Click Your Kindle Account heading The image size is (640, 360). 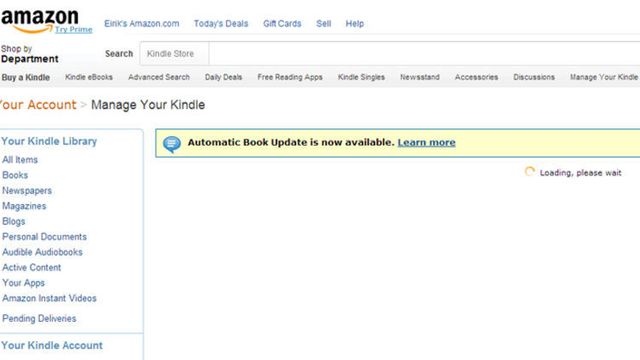[x=52, y=345]
